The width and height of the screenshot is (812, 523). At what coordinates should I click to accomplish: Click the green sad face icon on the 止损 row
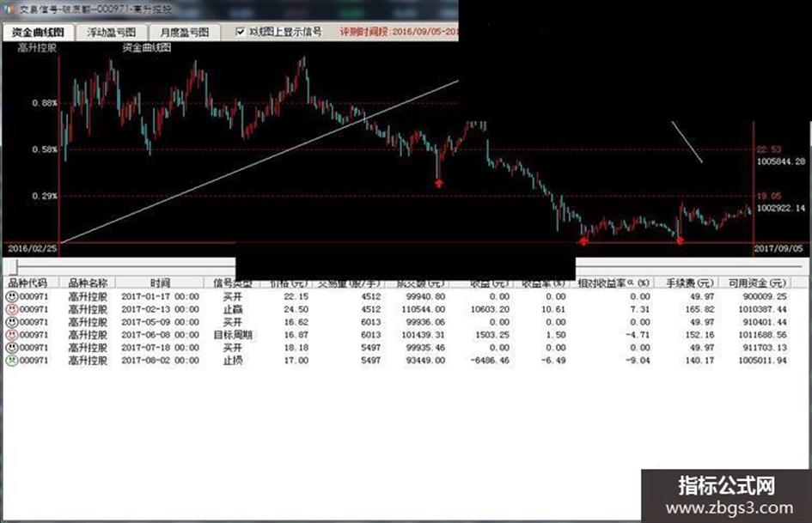point(11,361)
